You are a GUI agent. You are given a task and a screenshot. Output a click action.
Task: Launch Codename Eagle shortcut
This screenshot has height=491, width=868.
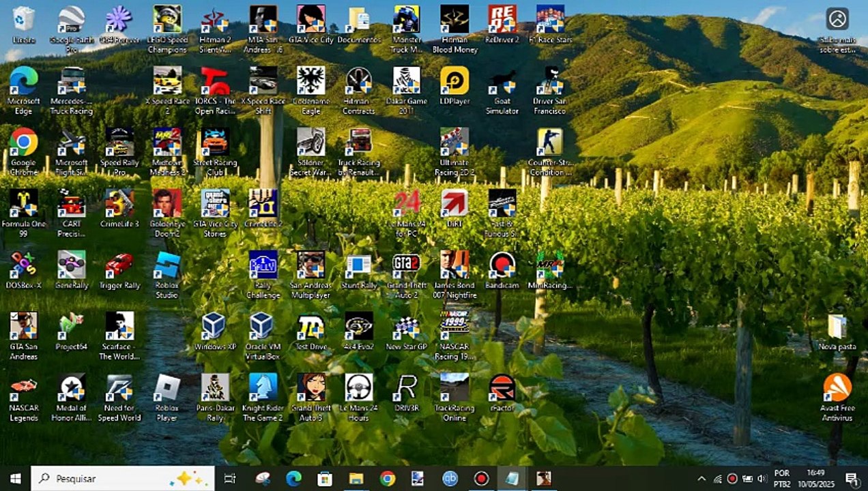(x=310, y=90)
